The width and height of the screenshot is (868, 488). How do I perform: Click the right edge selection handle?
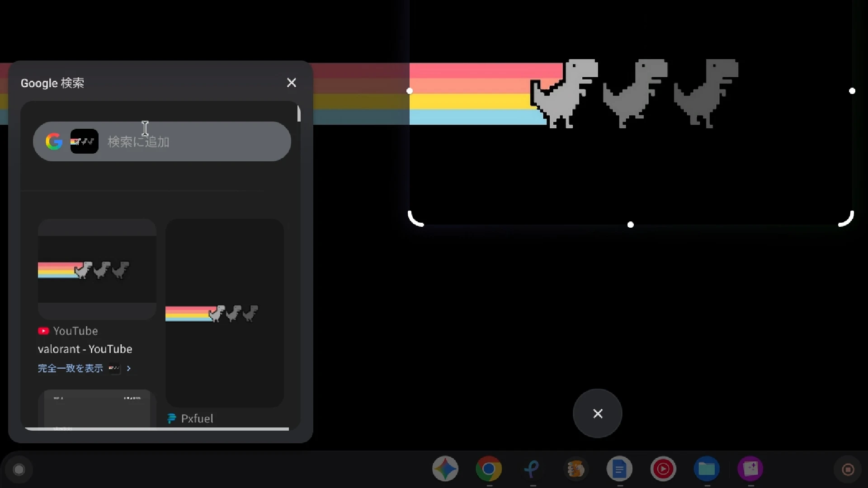(x=852, y=91)
